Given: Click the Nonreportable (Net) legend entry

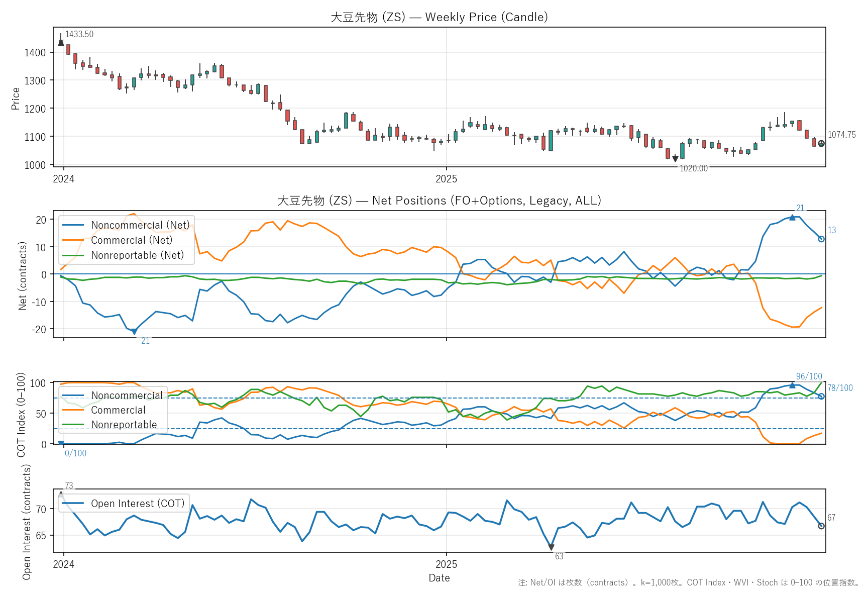Looking at the screenshot, I should (137, 255).
